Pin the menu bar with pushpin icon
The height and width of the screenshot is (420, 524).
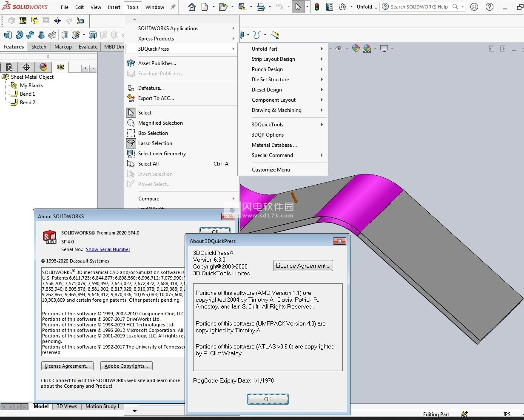coord(173,7)
